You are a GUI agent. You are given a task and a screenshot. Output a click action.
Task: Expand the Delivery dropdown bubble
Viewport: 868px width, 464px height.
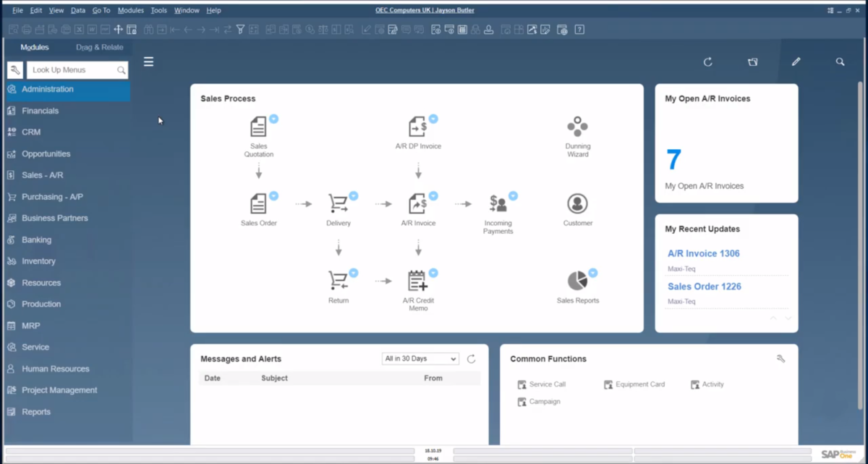pyautogui.click(x=353, y=195)
